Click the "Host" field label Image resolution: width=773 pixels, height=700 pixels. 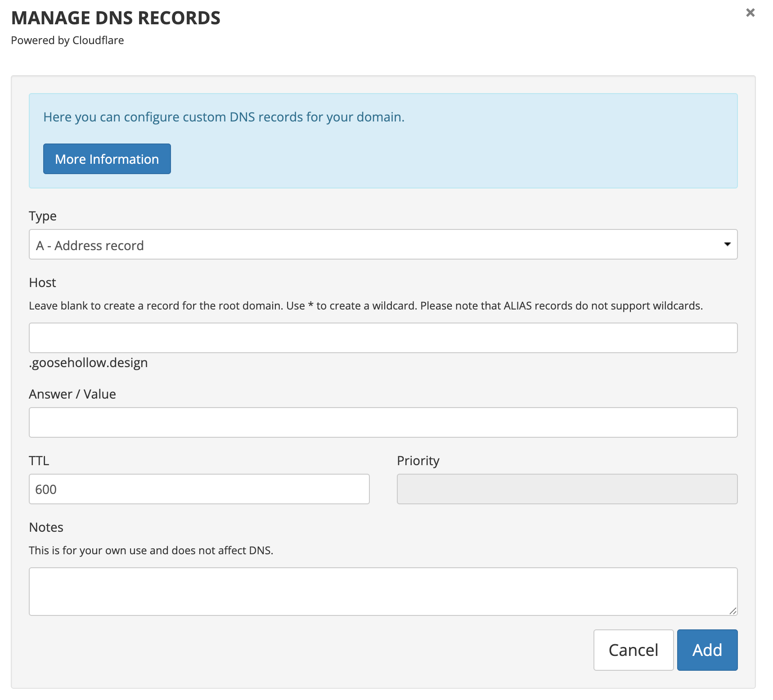pyautogui.click(x=42, y=283)
